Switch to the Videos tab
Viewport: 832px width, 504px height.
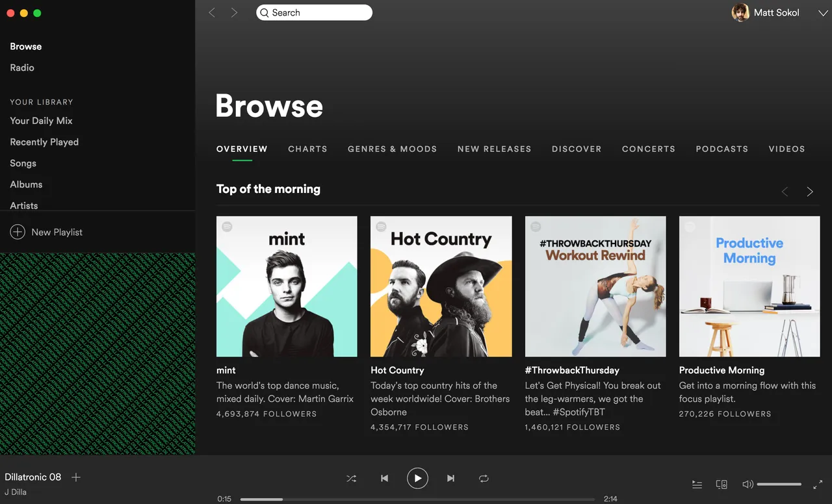[786, 149]
